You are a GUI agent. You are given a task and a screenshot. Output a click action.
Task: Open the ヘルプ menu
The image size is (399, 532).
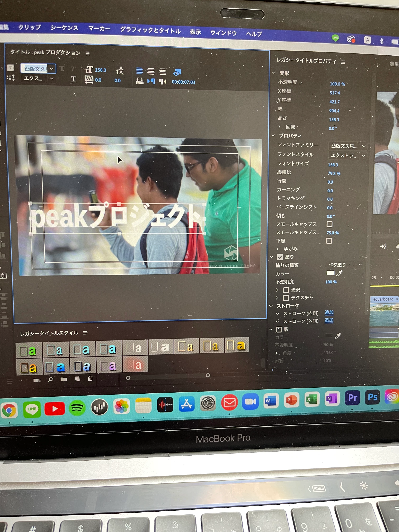click(x=254, y=34)
